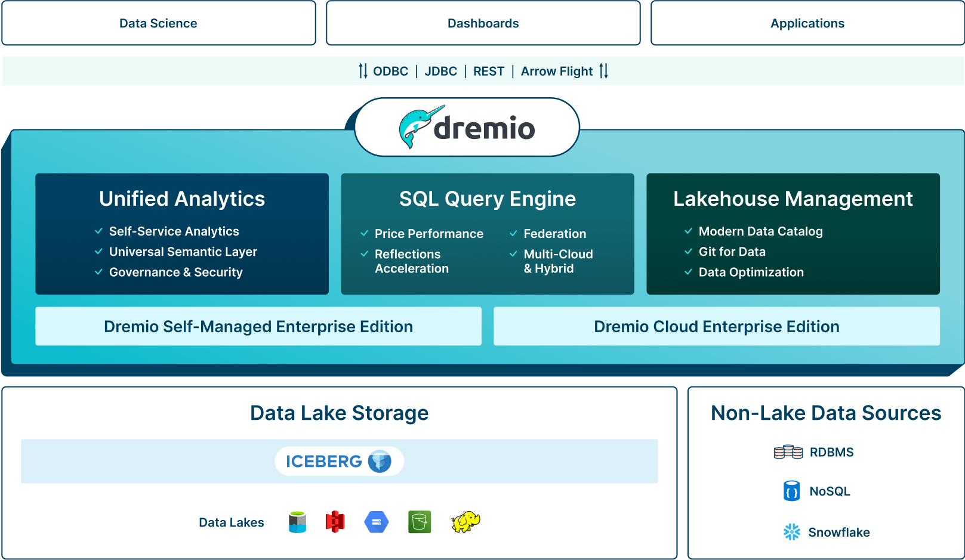The image size is (965, 560).
Task: Click the green bucket storage icon
Action: point(420,522)
